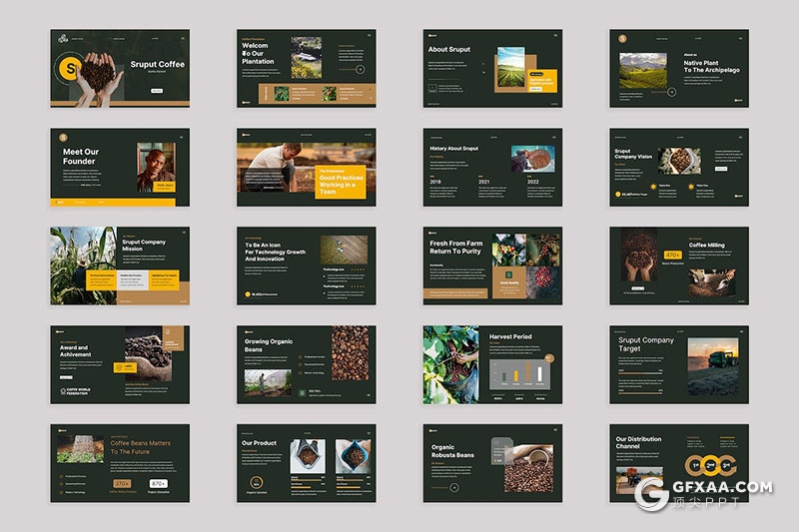Click the white button below Sruput Coffee title
Screen dimensions: 799x532
(x=157, y=90)
